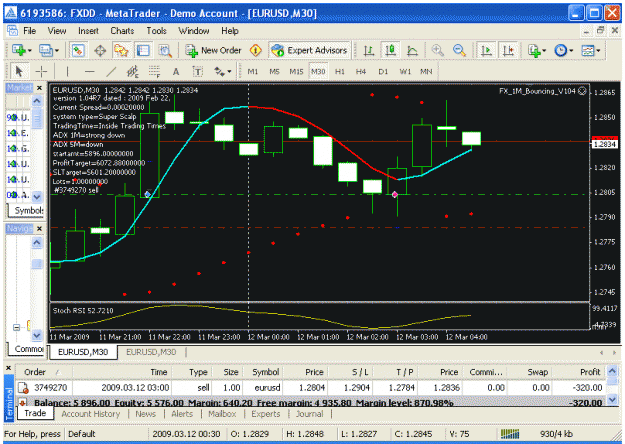Open the News terminal tab
This screenshot has width=625, height=444.
click(145, 414)
